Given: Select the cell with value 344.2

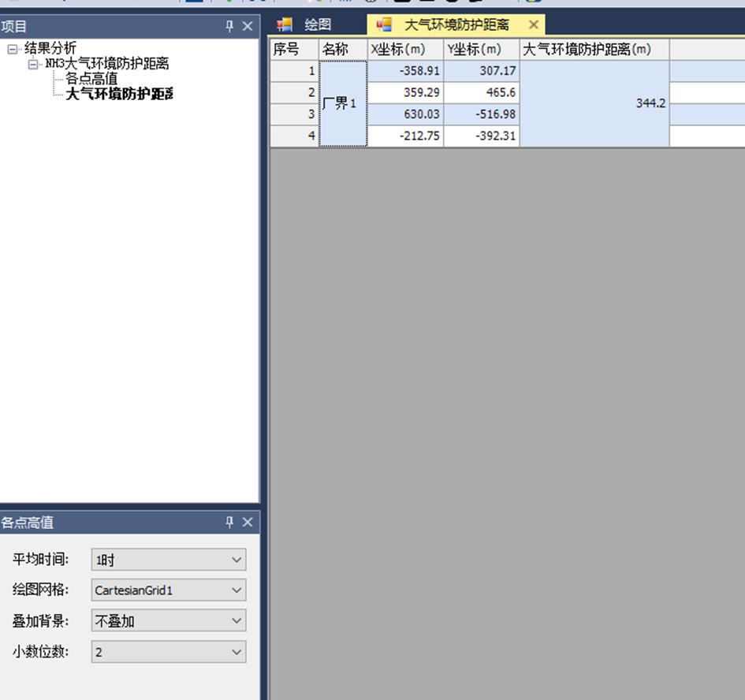Looking at the screenshot, I should 594,104.
